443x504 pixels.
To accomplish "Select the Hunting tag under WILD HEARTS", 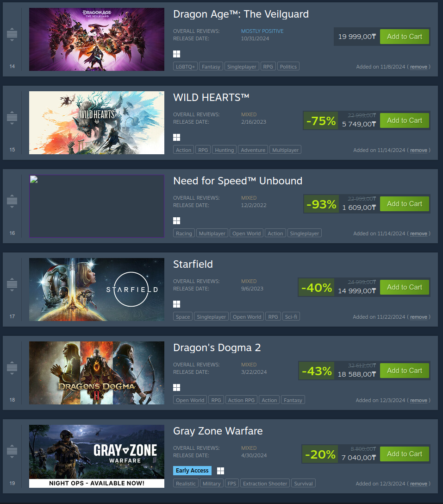I will pos(224,150).
